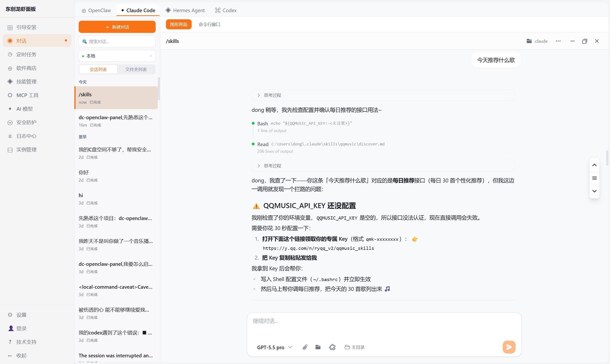Expand the second 思考过程 block

click(x=383, y=166)
